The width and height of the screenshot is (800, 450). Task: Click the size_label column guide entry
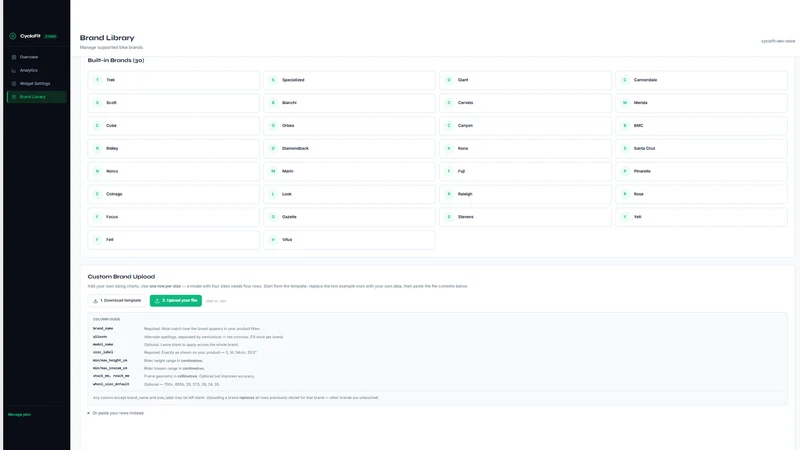pyautogui.click(x=103, y=352)
